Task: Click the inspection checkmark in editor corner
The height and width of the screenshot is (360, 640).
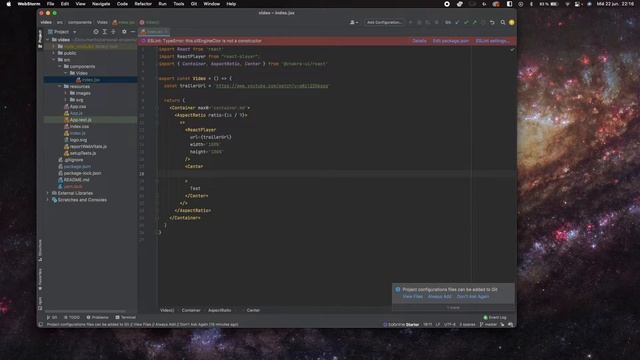Action: tap(512, 50)
